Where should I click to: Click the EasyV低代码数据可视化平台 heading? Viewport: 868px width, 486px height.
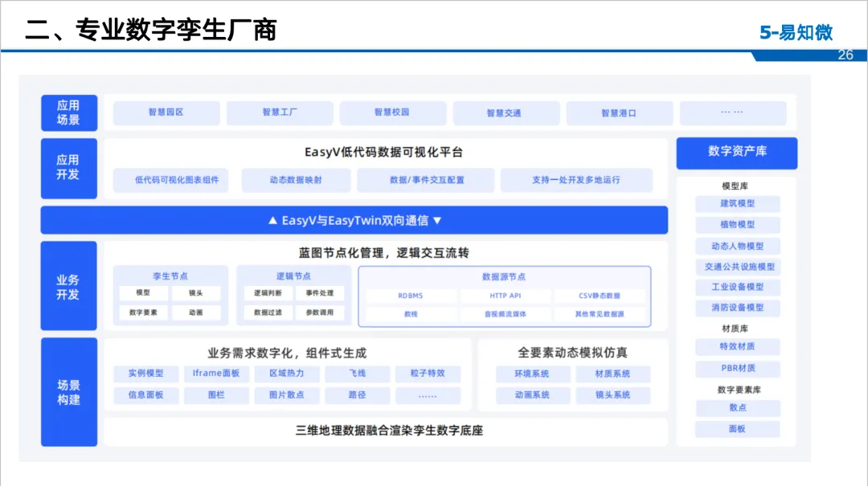(383, 152)
